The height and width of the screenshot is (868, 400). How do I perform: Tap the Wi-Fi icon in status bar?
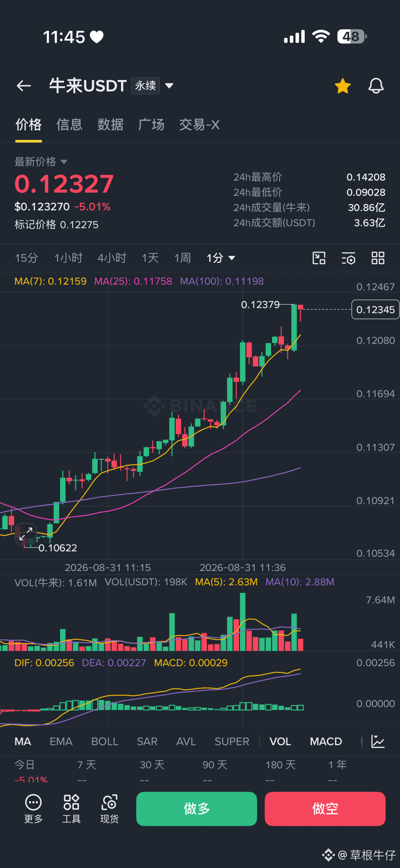click(321, 37)
